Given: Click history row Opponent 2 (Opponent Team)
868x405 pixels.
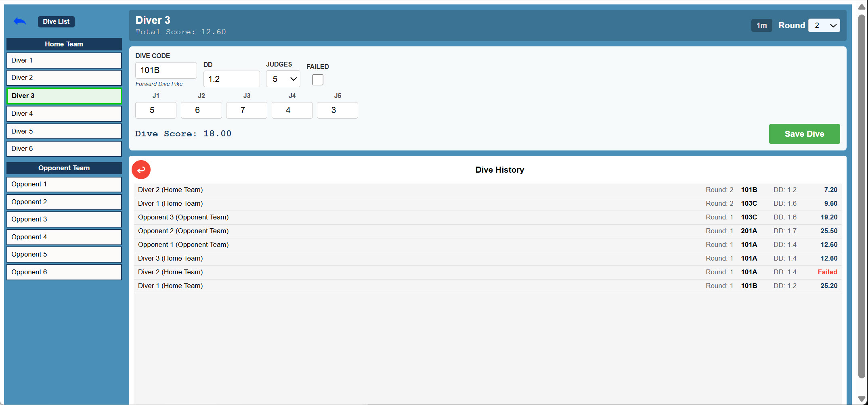Looking at the screenshot, I should [x=488, y=231].
